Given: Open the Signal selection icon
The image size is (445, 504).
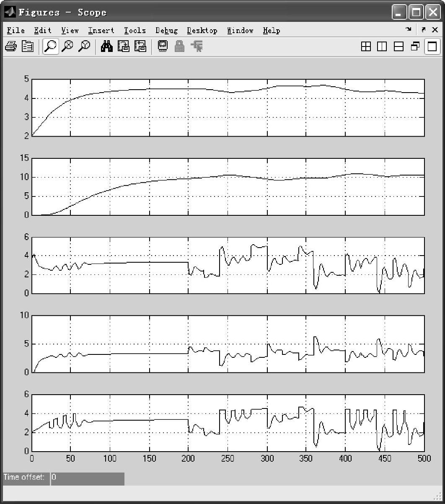Looking at the screenshot, I should point(197,47).
